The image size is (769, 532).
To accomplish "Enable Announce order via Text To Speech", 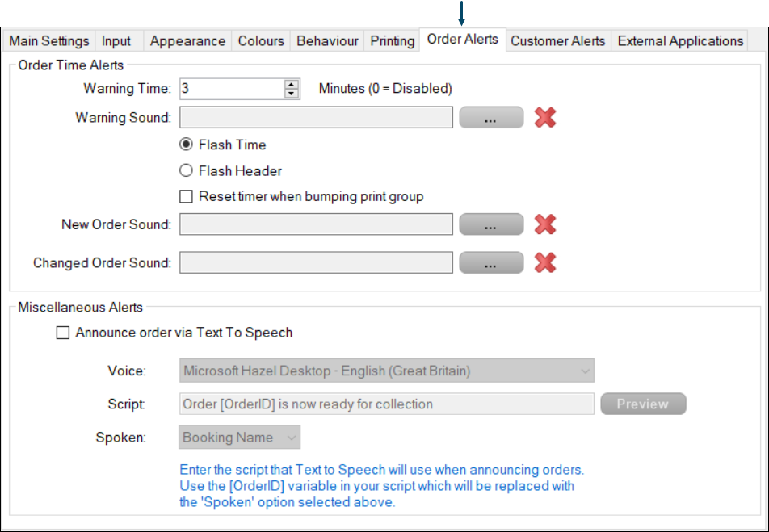I will pos(63,333).
